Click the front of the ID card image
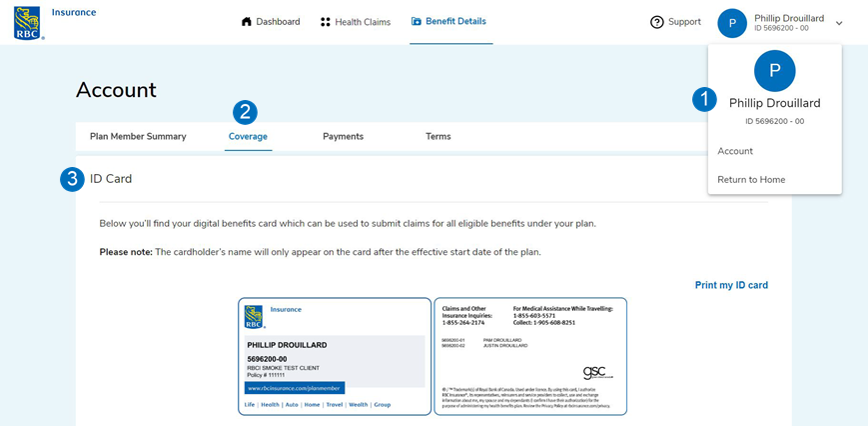This screenshot has height=426, width=868. (x=335, y=356)
